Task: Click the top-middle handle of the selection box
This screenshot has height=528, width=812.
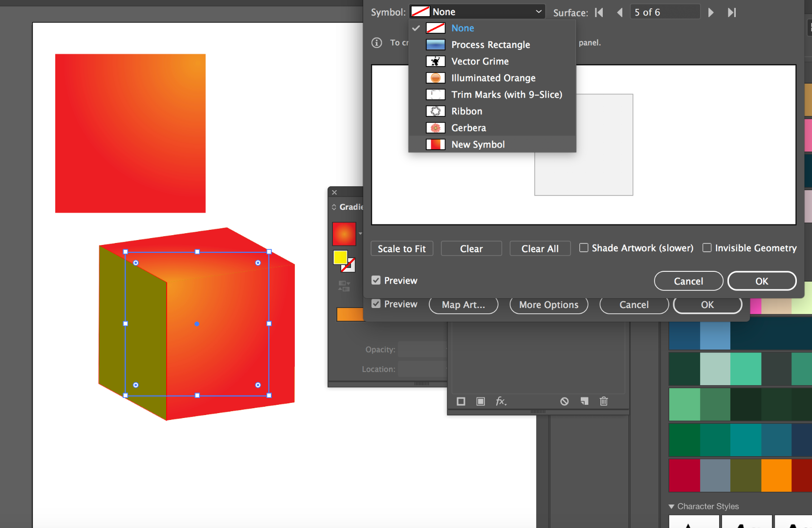Action: click(197, 252)
